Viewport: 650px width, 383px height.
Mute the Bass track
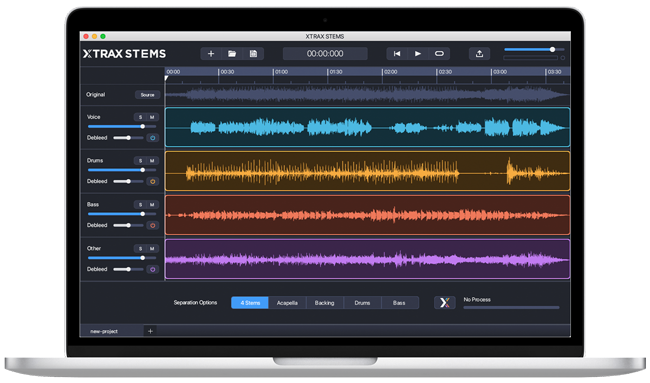tap(152, 205)
